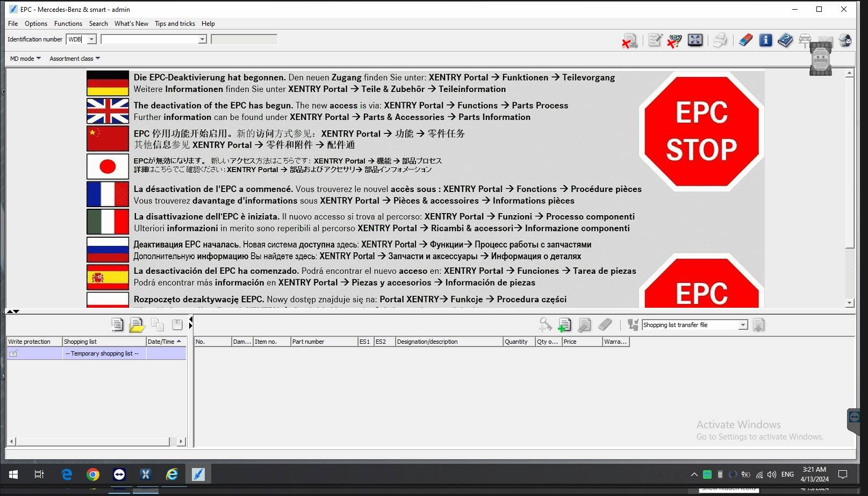Click the grey diagnostic multiplexer device icon
The width and height of the screenshot is (868, 496).
[821, 59]
